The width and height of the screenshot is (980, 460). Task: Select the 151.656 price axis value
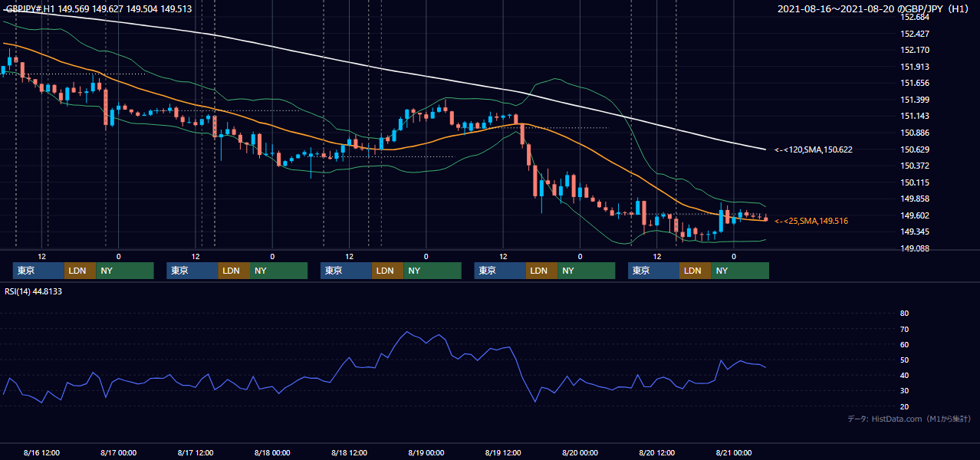[915, 84]
